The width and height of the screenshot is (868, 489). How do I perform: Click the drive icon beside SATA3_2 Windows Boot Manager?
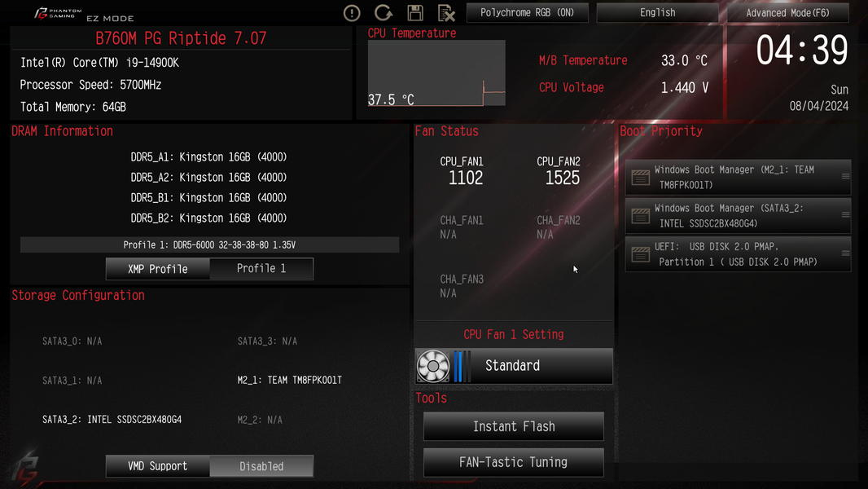[x=641, y=215]
